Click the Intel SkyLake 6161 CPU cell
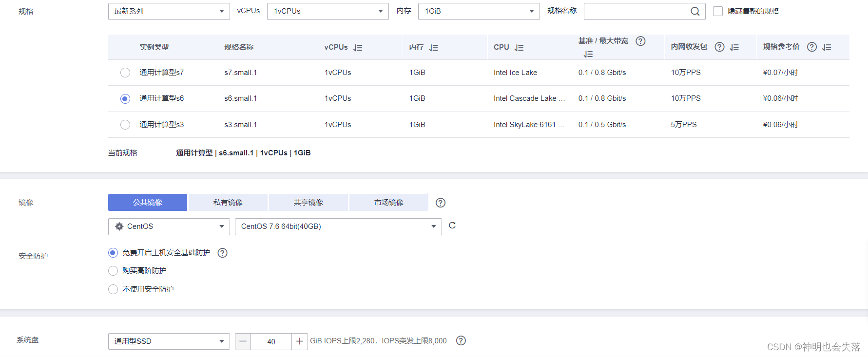 pyautogui.click(x=529, y=125)
